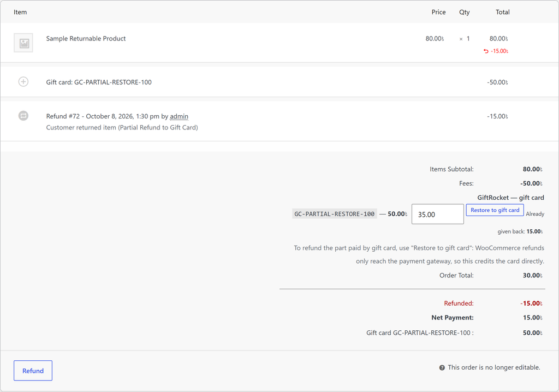
Task: Click the gift card fee plus icon
Action: point(23,82)
